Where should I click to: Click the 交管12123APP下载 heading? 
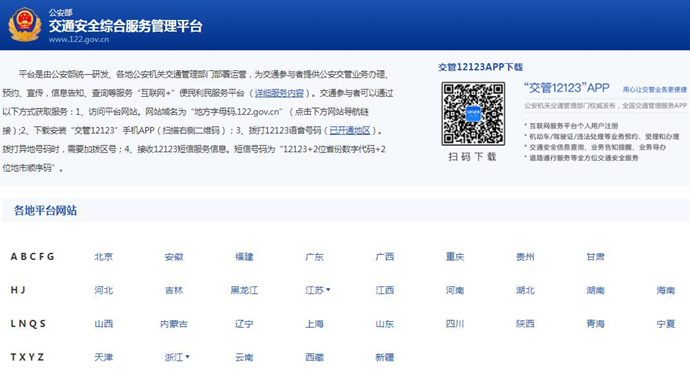click(x=481, y=67)
